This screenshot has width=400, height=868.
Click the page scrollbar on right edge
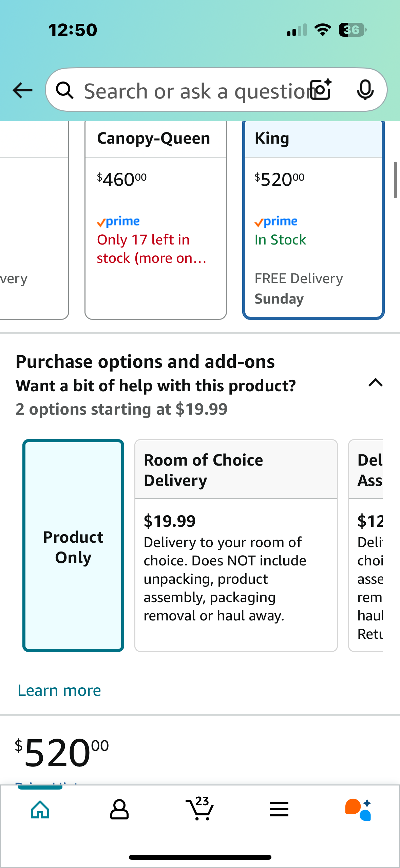395,180
